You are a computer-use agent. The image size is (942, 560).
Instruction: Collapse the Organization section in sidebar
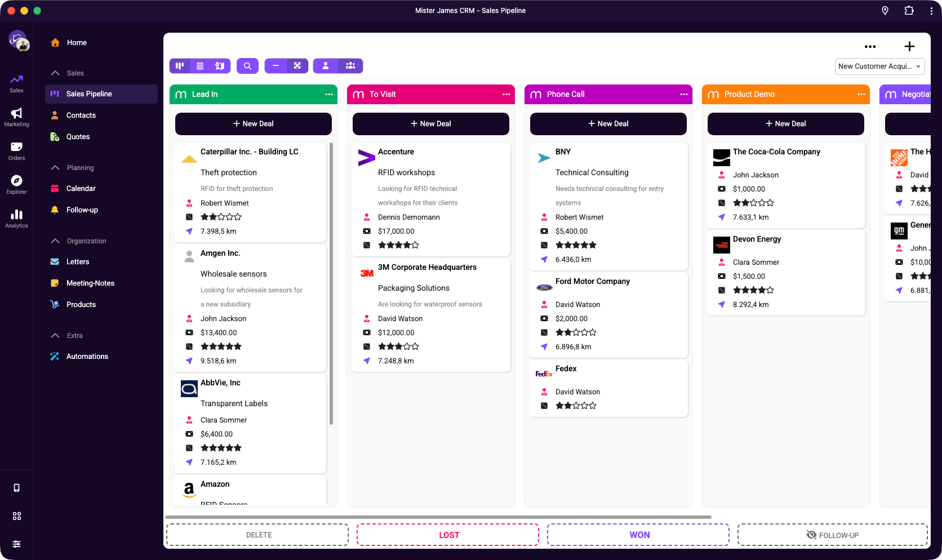(x=55, y=241)
